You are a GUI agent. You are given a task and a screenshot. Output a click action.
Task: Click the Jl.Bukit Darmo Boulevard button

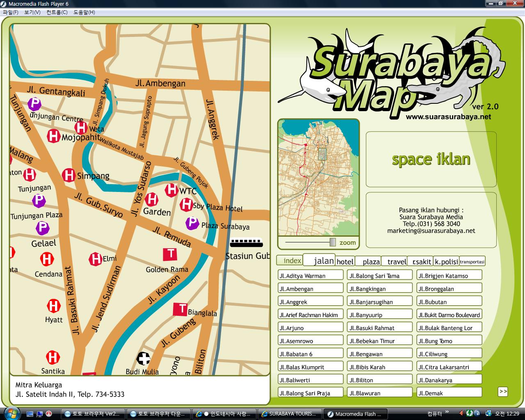tap(449, 314)
